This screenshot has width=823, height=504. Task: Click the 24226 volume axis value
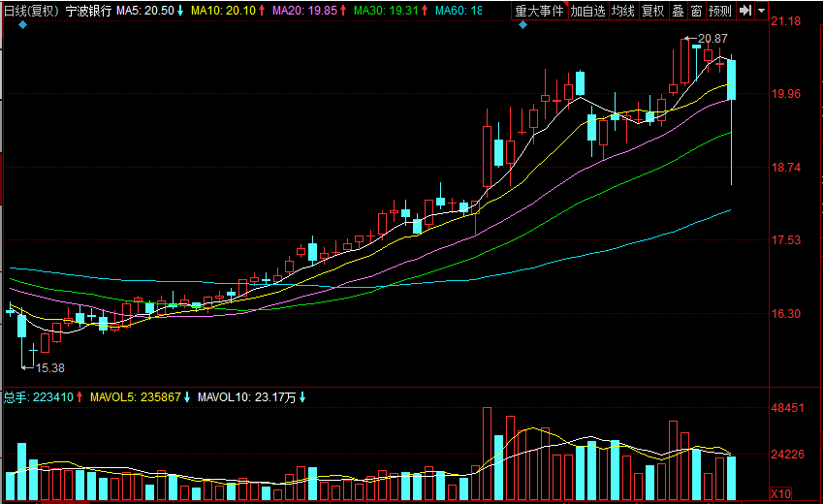tap(787, 455)
